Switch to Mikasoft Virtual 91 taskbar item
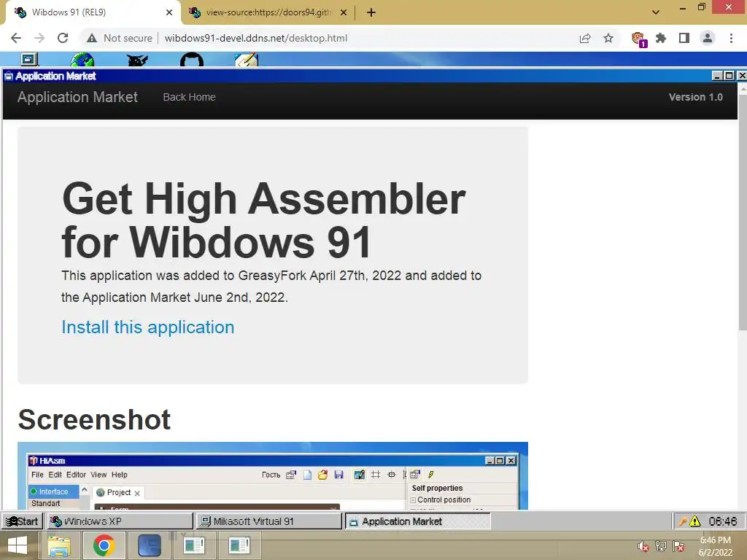Viewport: 747px width, 560px height. pyautogui.click(x=269, y=521)
